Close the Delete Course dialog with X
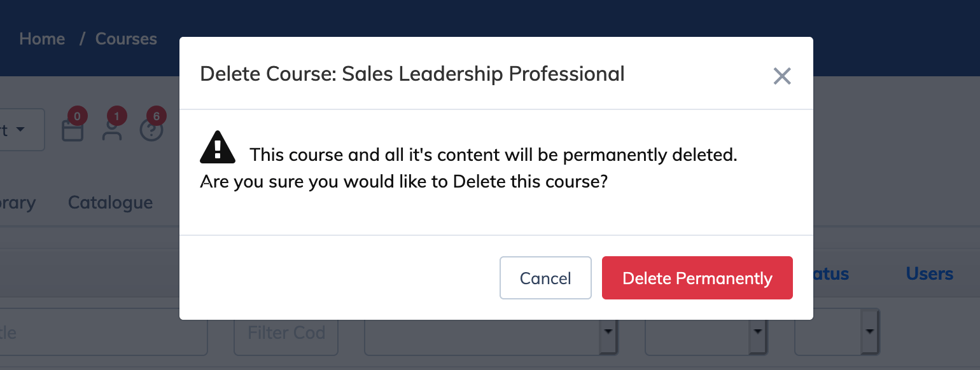Viewport: 980px width, 370px height. [x=781, y=76]
